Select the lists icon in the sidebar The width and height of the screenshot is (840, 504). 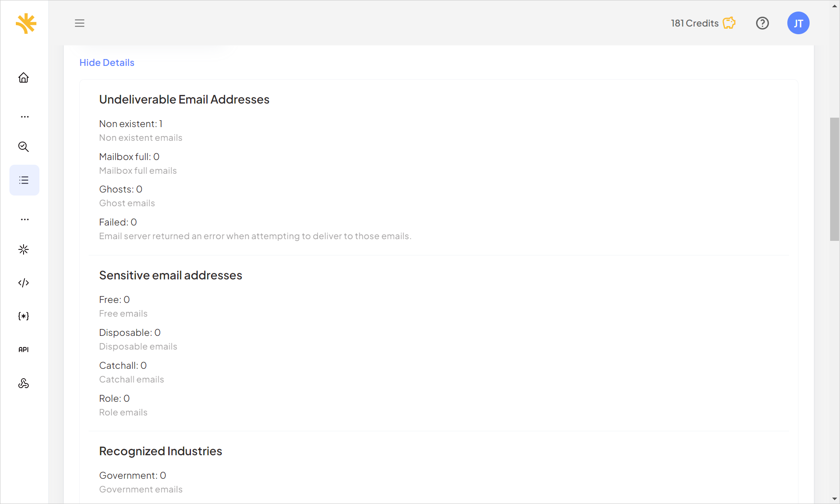tap(24, 180)
